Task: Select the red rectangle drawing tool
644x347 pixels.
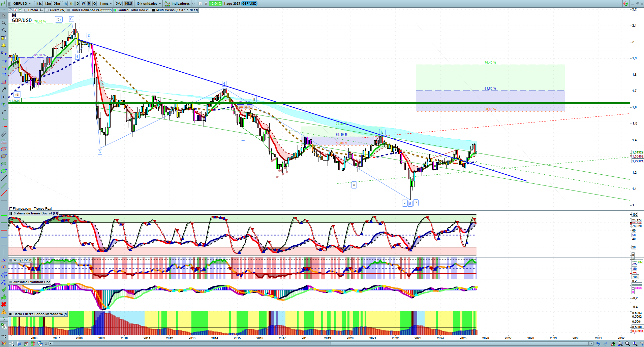Action: (x=4, y=82)
